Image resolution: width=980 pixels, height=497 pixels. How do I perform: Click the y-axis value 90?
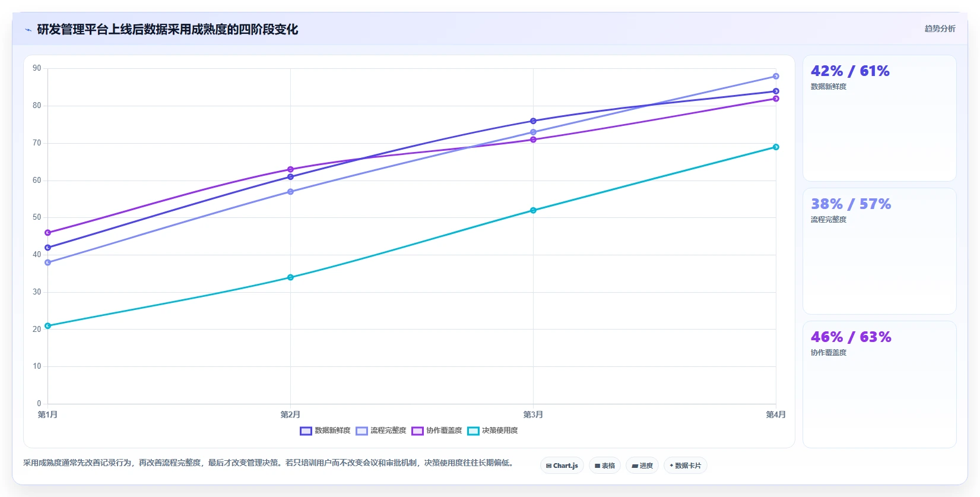tap(37, 68)
